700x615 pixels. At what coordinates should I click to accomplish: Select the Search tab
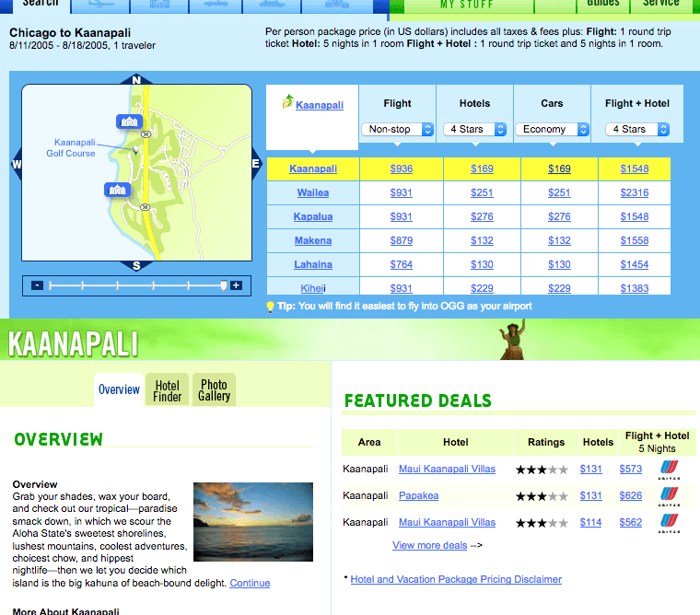click(x=41, y=5)
